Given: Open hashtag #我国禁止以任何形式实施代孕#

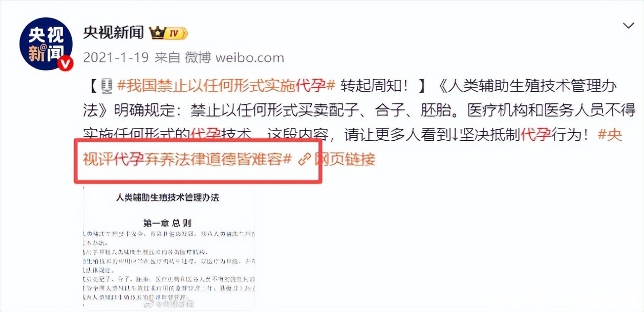Looking at the screenshot, I should click(226, 86).
